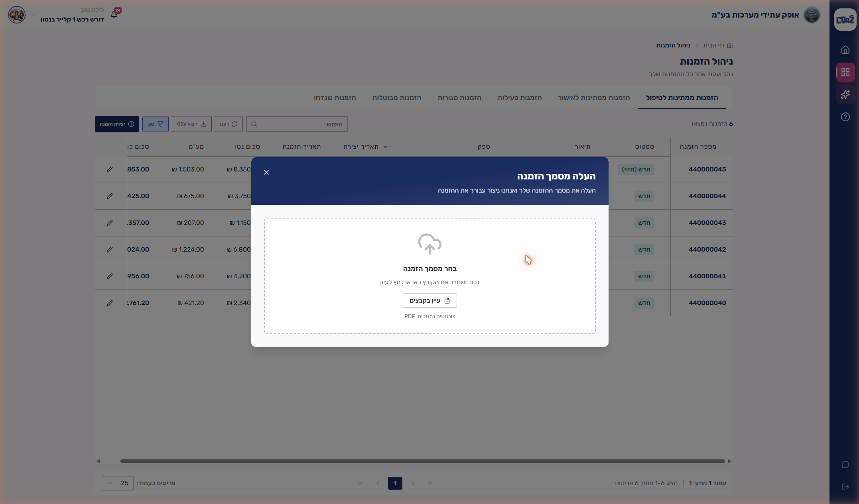859x504 pixels.
Task: Click the CORZ logo
Action: 845,20
